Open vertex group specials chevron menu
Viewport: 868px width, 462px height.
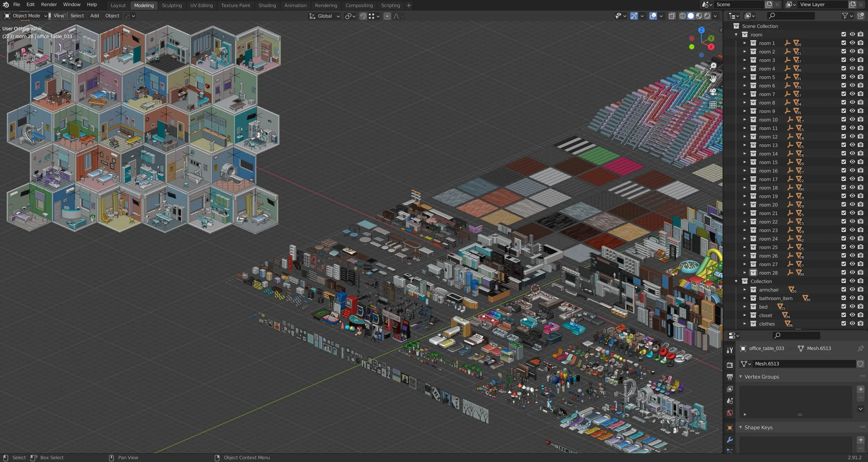click(861, 409)
